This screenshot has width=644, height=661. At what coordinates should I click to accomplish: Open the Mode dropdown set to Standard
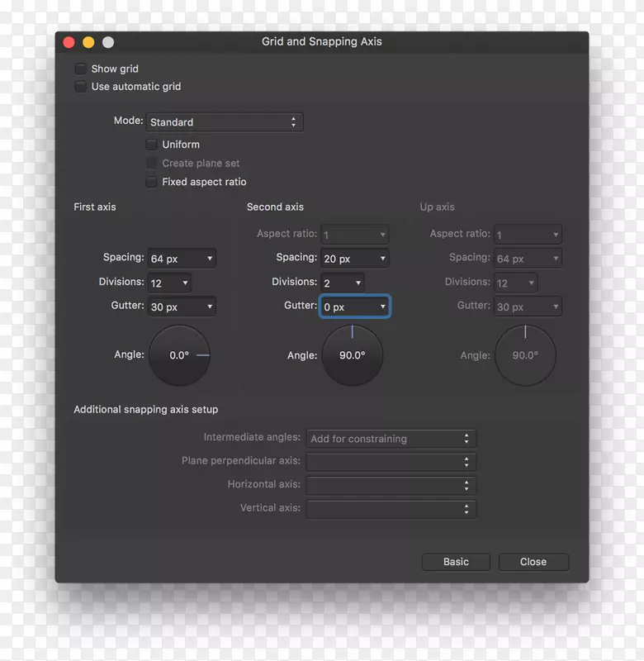(x=224, y=122)
